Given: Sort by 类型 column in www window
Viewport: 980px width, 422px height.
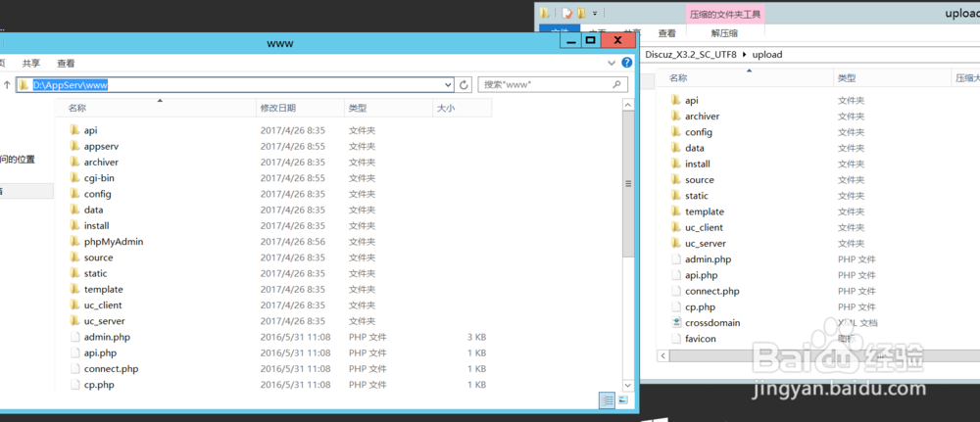Looking at the screenshot, I should (x=388, y=108).
